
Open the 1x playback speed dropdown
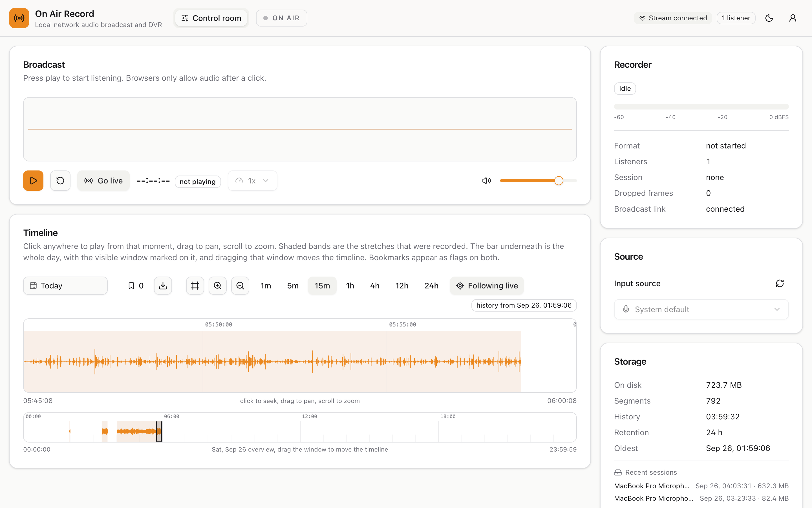[x=252, y=181]
